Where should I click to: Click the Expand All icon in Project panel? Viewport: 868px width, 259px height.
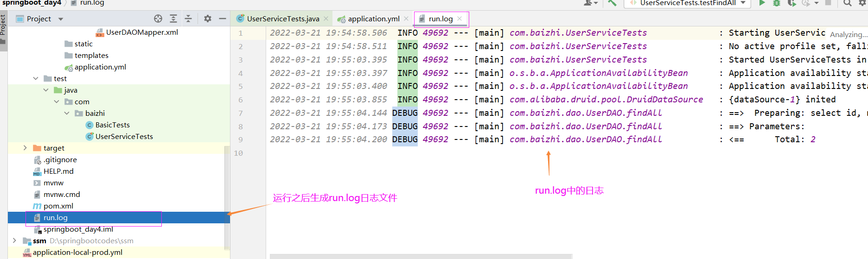pos(173,19)
